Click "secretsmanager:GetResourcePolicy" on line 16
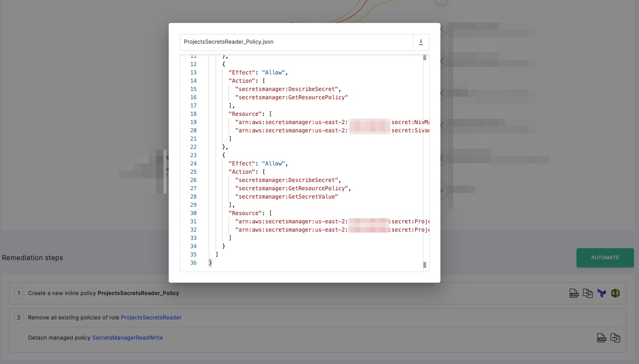 [x=291, y=97]
